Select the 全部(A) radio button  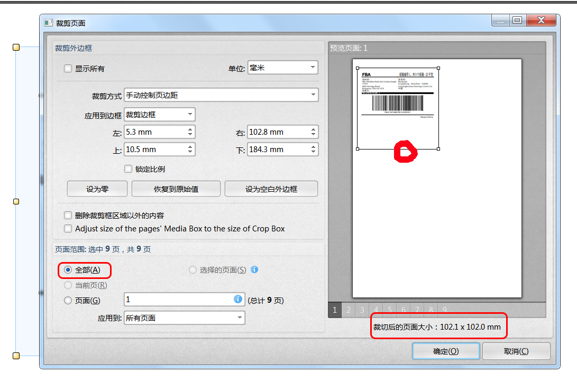click(68, 270)
